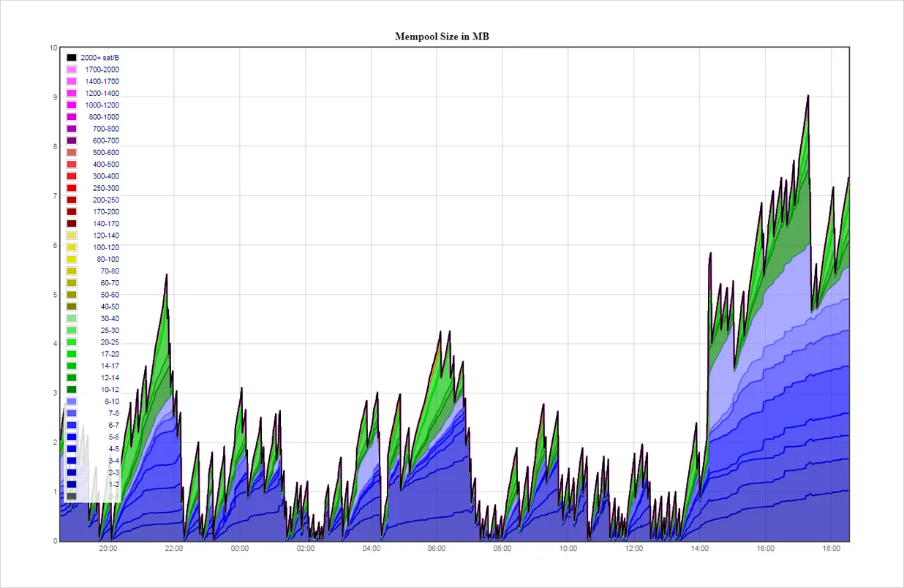This screenshot has height=588, width=904.
Task: Click the 600-700 dark purple swatch
Action: point(72,140)
